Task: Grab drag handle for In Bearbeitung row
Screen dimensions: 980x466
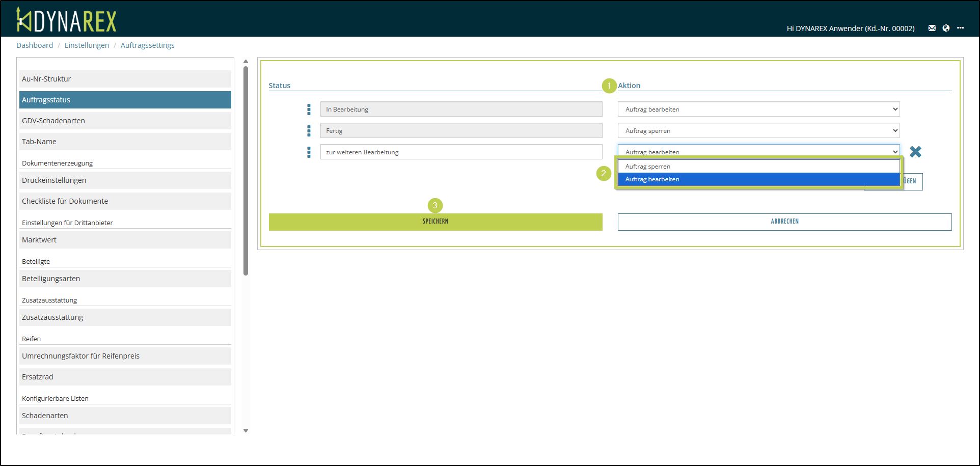Action: (x=309, y=109)
